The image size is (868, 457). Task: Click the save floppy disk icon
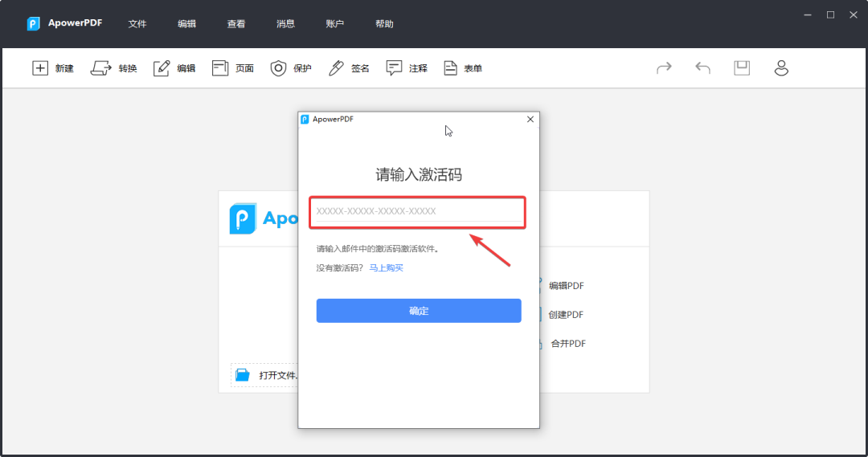tap(742, 68)
